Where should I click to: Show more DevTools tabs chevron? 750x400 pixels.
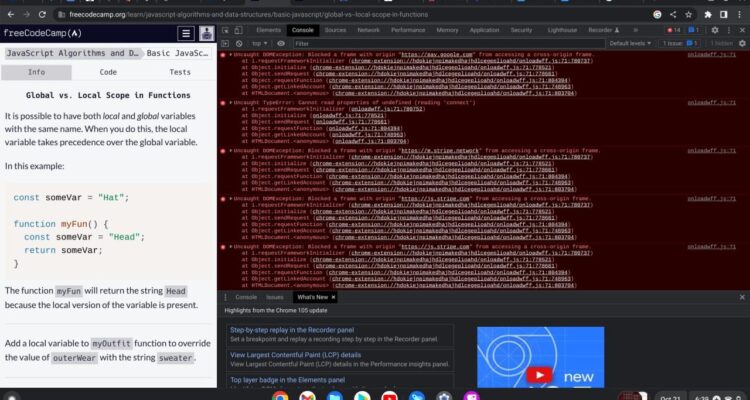click(636, 30)
